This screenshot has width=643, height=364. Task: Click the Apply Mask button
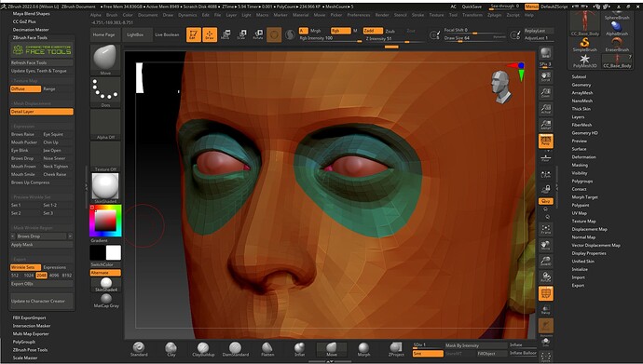(x=42, y=245)
